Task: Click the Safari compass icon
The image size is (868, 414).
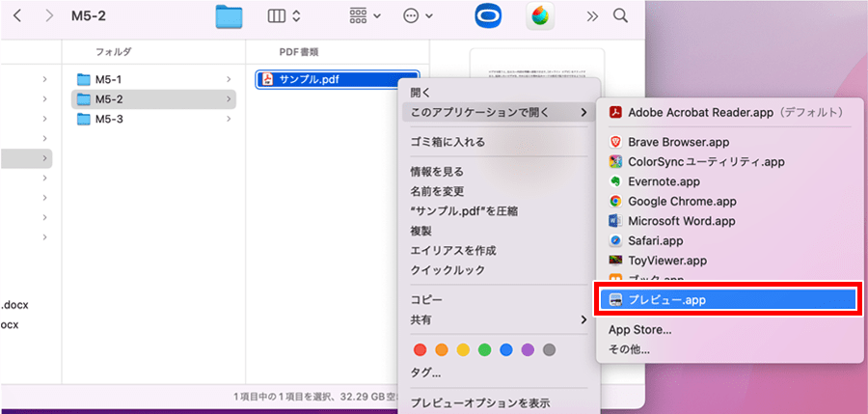Action: pos(615,240)
